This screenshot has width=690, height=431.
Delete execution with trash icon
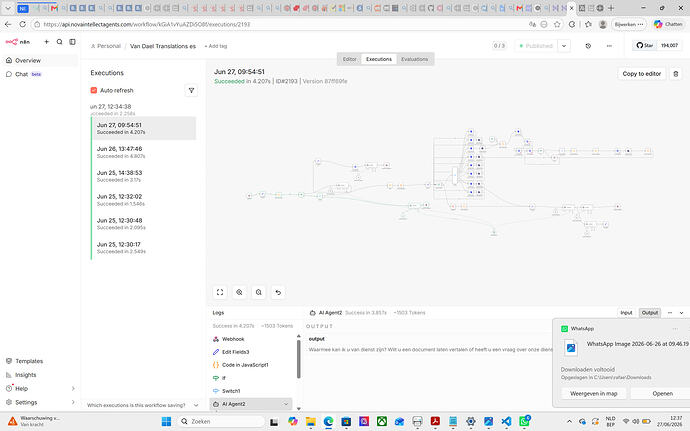(x=676, y=74)
